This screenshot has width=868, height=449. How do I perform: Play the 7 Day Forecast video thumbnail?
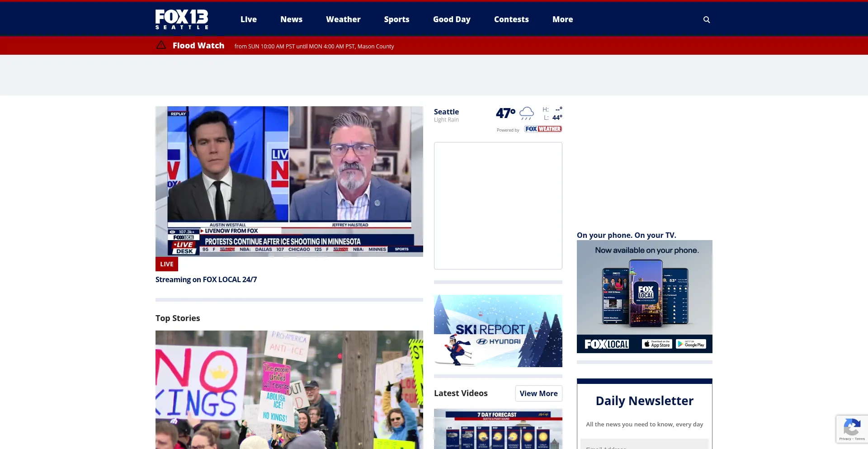498,429
